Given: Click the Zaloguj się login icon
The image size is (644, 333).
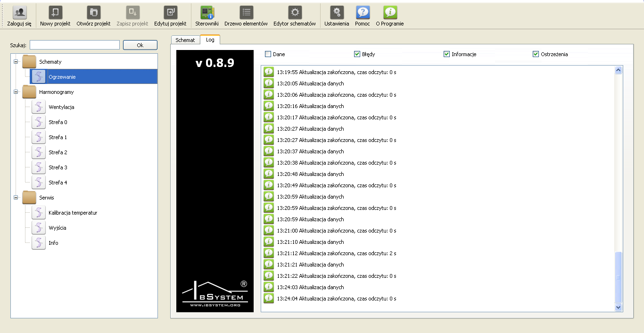Looking at the screenshot, I should coord(19,12).
